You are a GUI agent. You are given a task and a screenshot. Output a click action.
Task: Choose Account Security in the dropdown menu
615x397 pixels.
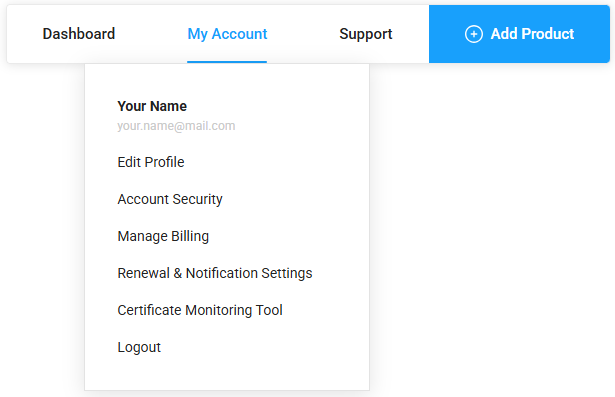(170, 199)
